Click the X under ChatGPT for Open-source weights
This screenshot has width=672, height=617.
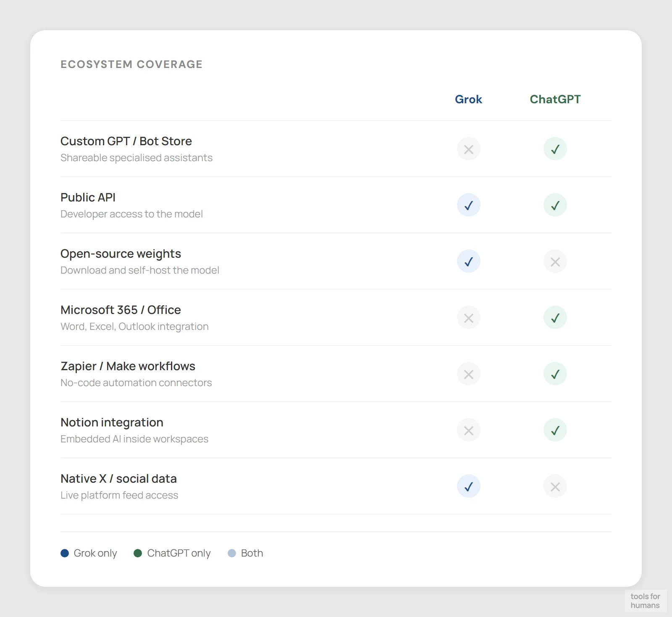(x=555, y=261)
